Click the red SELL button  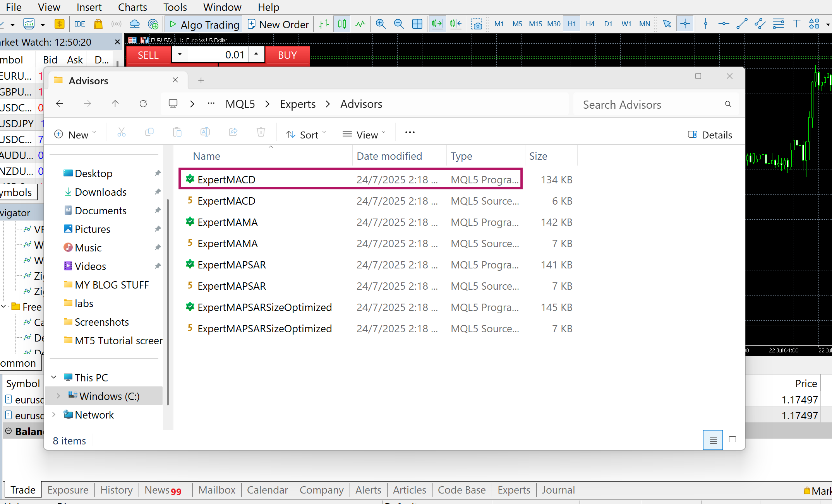(x=148, y=55)
